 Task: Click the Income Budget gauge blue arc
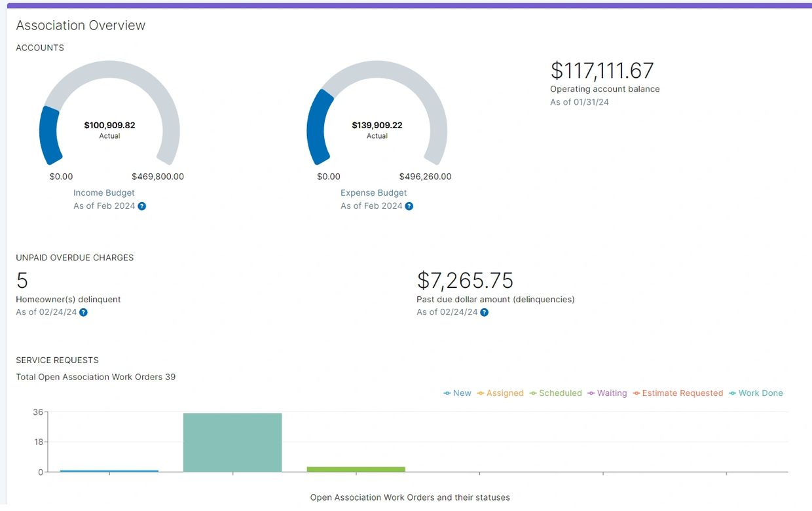point(48,134)
